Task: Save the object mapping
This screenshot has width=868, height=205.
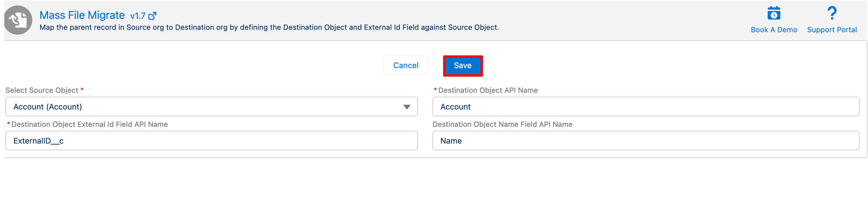Action: [x=462, y=65]
